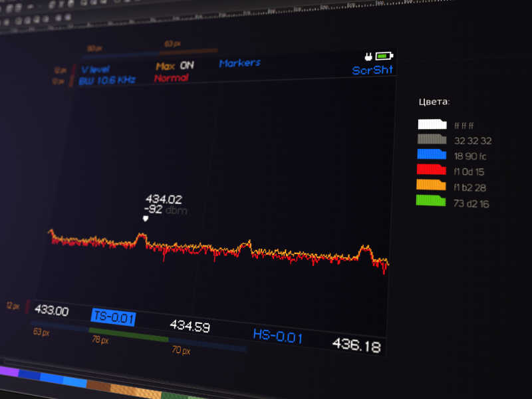Image resolution: width=532 pixels, height=399 pixels.
Task: Click the white marker pointer on the trace
Action: coord(146,218)
